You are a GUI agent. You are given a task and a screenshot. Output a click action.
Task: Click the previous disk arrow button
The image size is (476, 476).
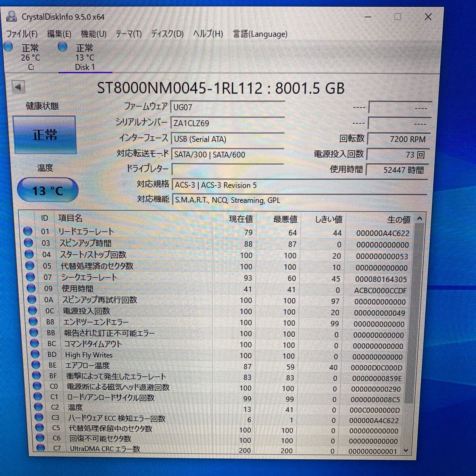pyautogui.click(x=18, y=87)
